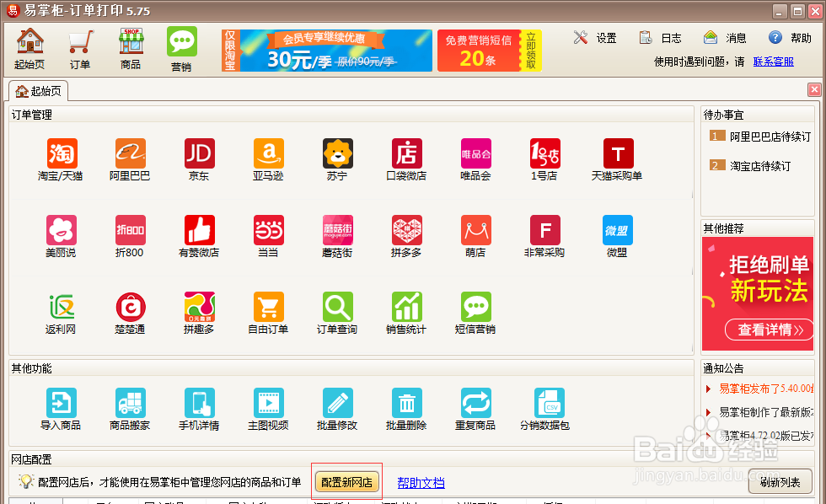Click the 导入商品 import icon

[62, 403]
